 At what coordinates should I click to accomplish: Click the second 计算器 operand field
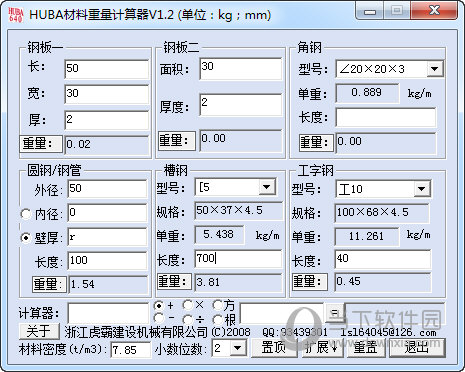(x=282, y=313)
